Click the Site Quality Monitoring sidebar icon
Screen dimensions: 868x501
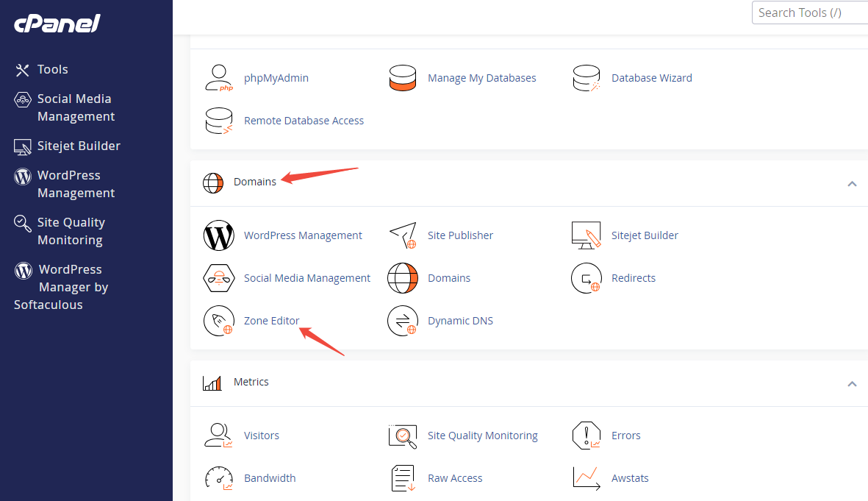22,224
